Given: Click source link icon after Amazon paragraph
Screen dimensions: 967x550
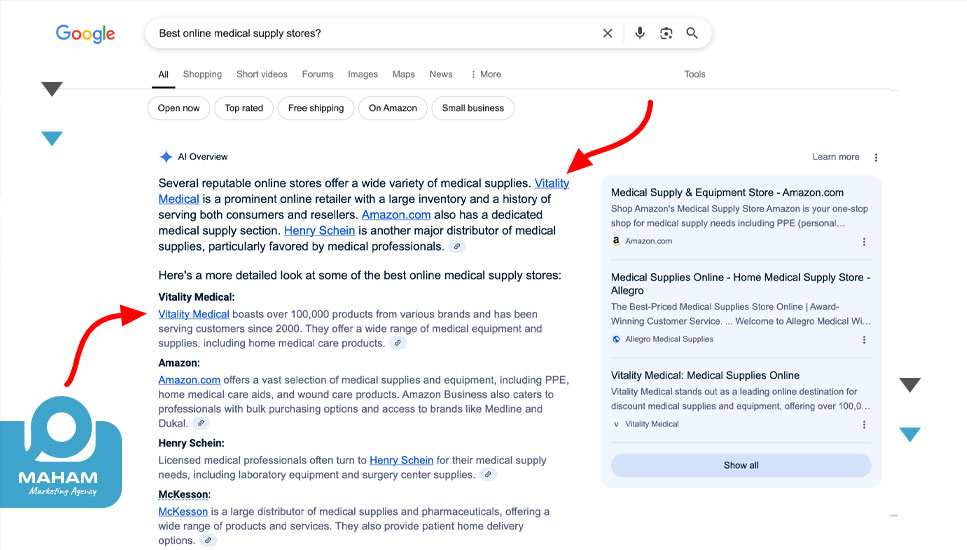Looking at the screenshot, I should [x=200, y=424].
